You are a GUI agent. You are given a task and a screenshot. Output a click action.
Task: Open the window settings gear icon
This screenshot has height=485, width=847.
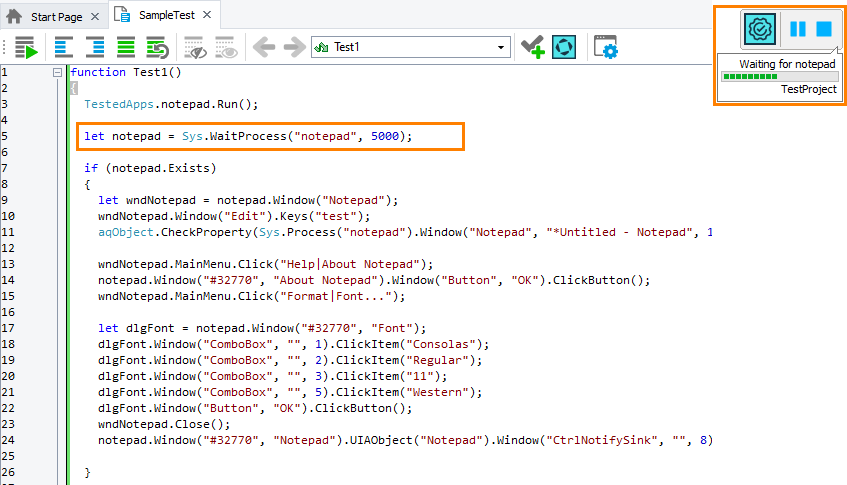[605, 48]
